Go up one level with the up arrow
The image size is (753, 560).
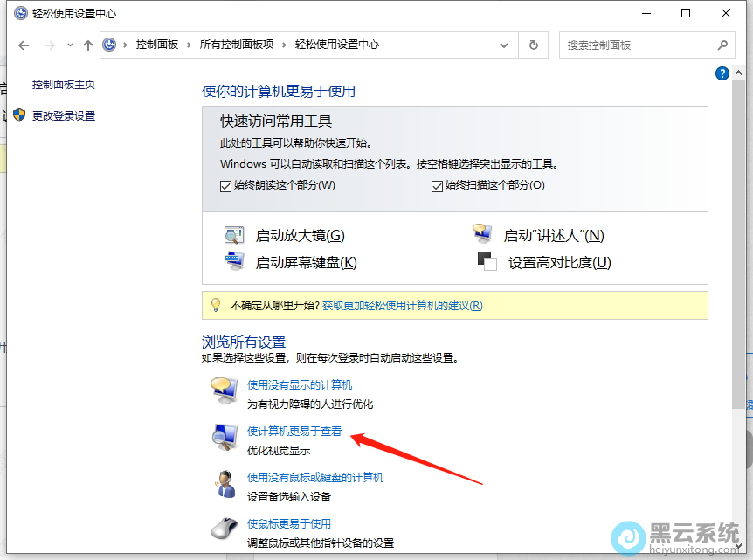pyautogui.click(x=88, y=45)
